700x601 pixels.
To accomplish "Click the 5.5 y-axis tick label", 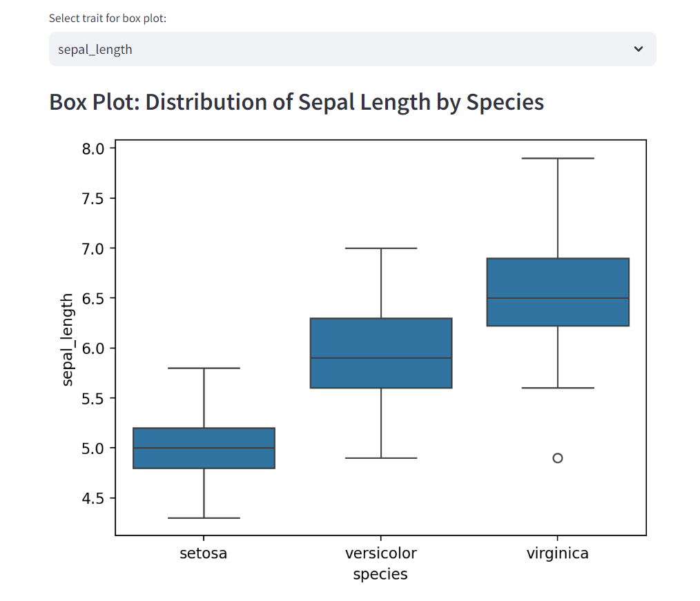I will 91,398.
